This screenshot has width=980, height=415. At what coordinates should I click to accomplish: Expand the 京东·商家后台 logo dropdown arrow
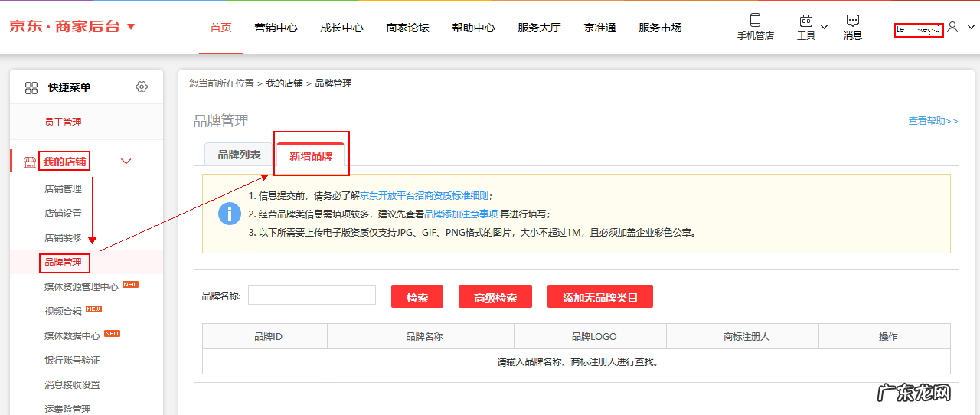(x=131, y=27)
